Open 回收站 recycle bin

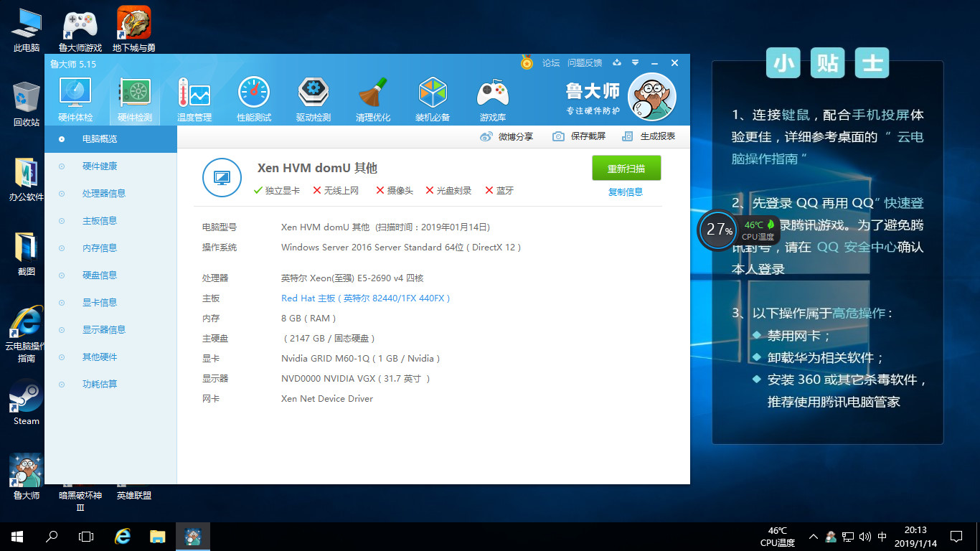pos(27,105)
